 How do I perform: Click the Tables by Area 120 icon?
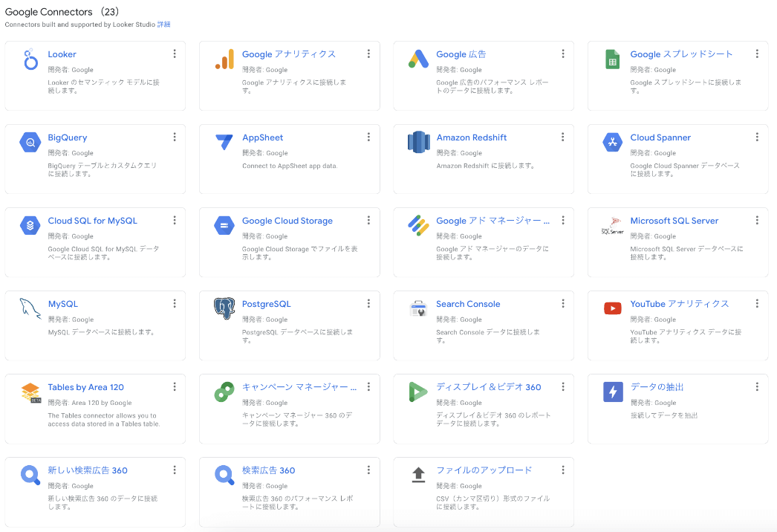point(30,392)
